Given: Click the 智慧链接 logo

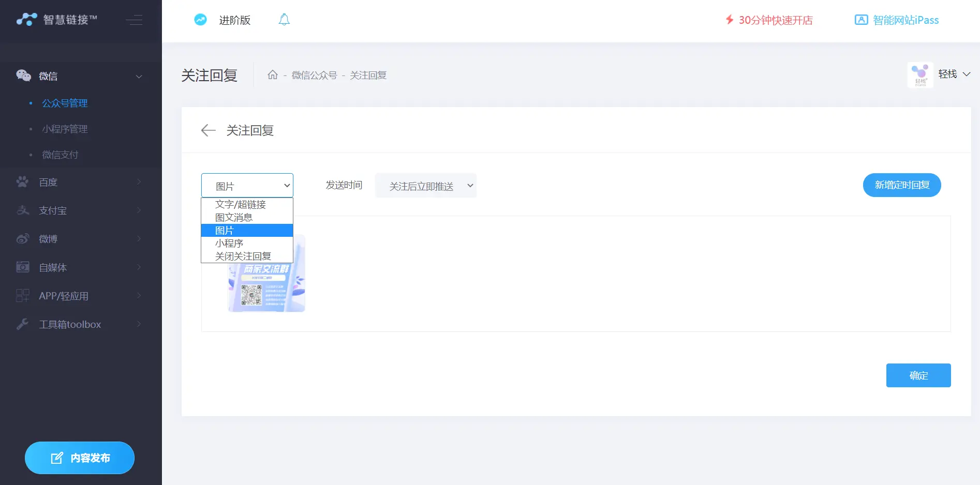Looking at the screenshot, I should click(x=56, y=20).
